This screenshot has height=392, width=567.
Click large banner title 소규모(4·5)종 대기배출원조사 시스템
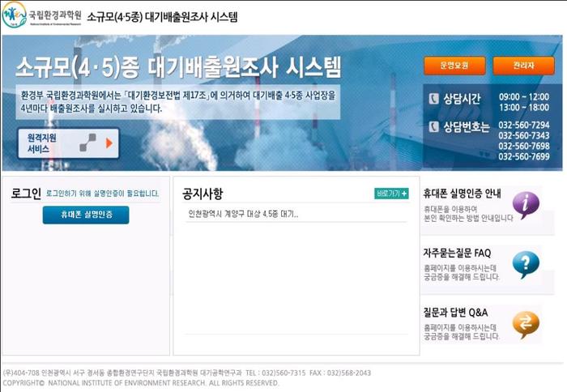tap(178, 67)
